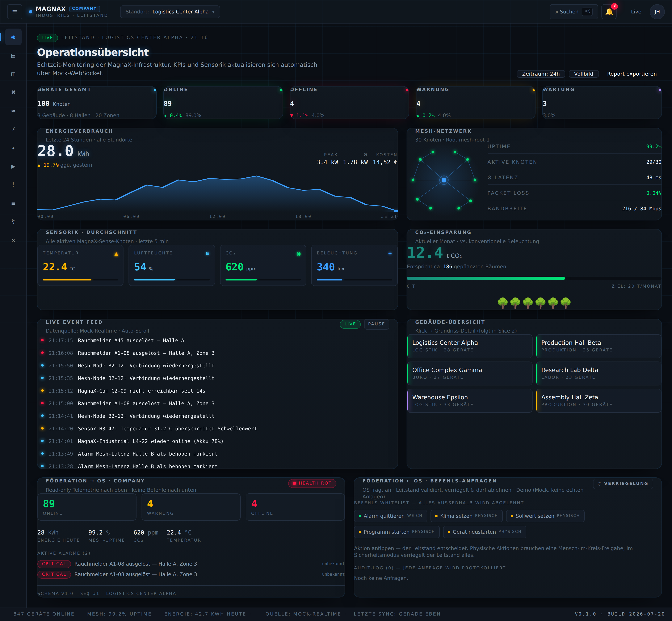Click the Federation Warnung tile showing 4
The height and width of the screenshot is (621, 672).
(x=191, y=507)
